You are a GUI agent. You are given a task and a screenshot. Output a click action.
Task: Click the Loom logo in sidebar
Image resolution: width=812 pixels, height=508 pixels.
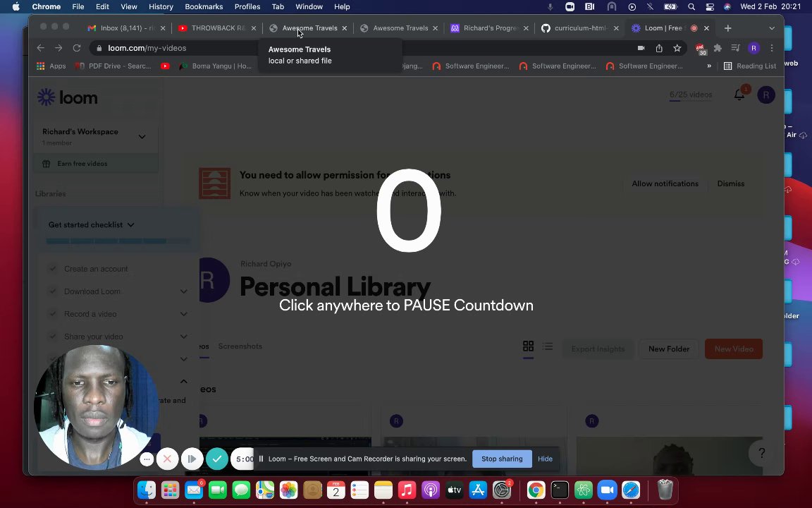pos(68,97)
